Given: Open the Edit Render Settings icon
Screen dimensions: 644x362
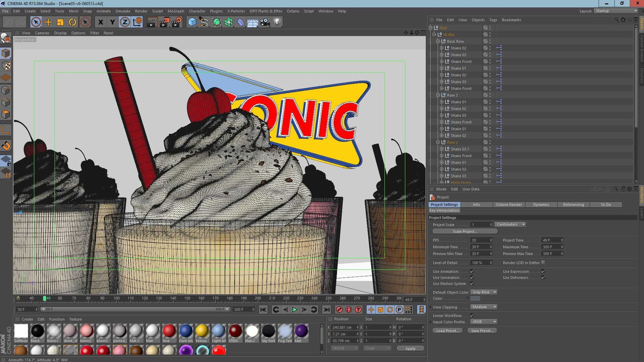Looking at the screenshot, I should [176, 22].
